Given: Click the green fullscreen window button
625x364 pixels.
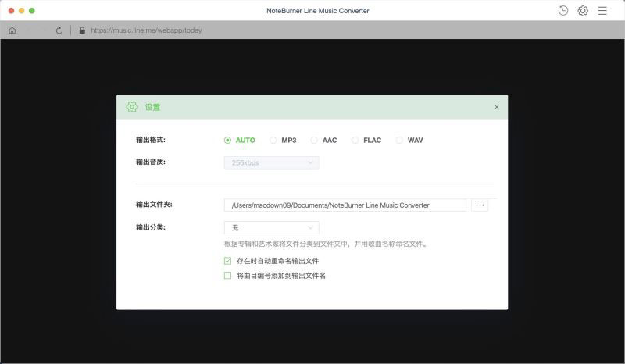Looking at the screenshot, I should click(x=32, y=11).
